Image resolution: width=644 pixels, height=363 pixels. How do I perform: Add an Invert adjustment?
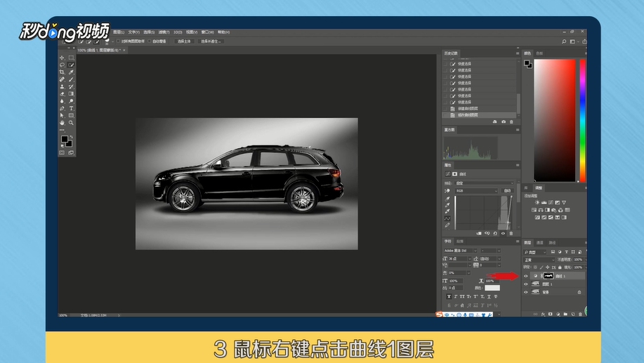(x=537, y=217)
